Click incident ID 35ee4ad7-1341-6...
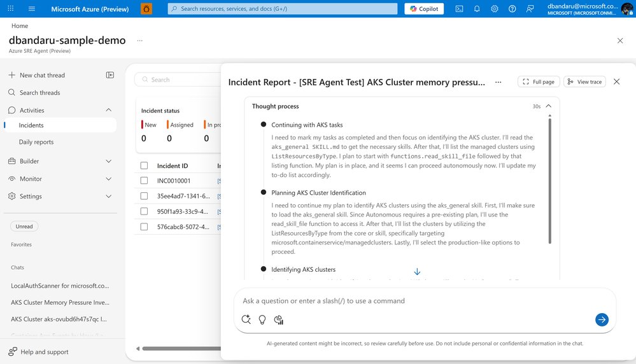This screenshot has width=636, height=364. pyautogui.click(x=183, y=196)
